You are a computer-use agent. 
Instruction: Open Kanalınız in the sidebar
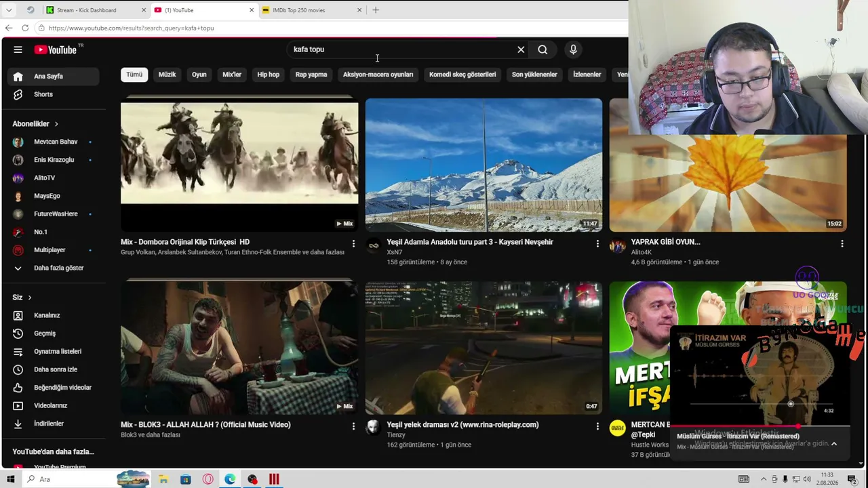(53, 315)
